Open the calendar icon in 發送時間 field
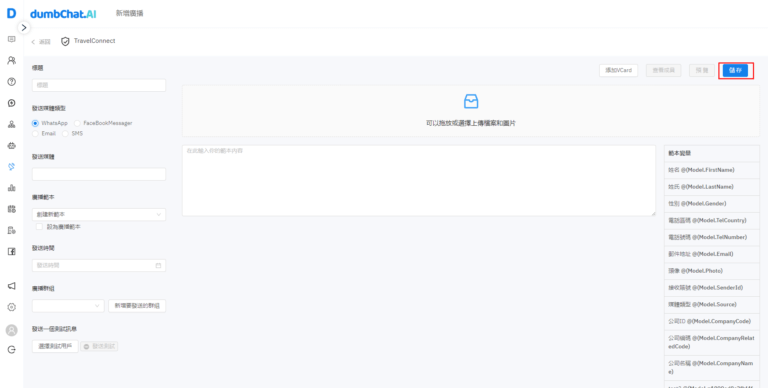 pyautogui.click(x=158, y=266)
